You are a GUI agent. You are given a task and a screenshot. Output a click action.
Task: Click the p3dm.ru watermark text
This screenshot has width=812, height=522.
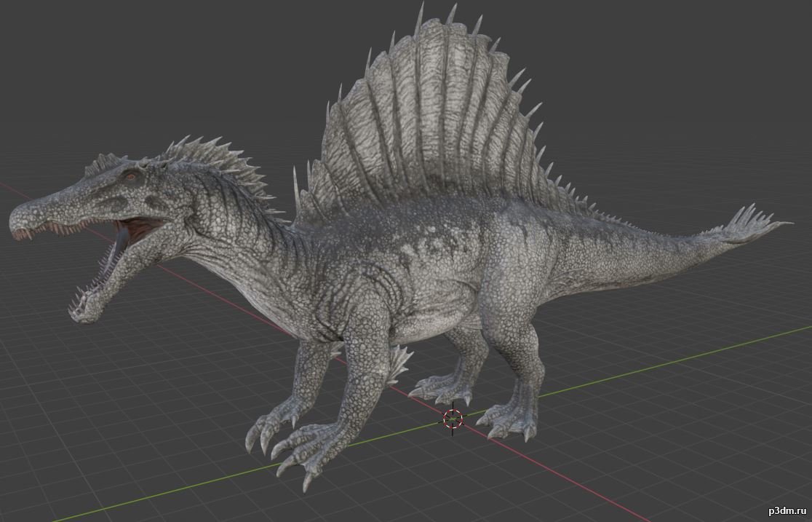click(x=783, y=511)
